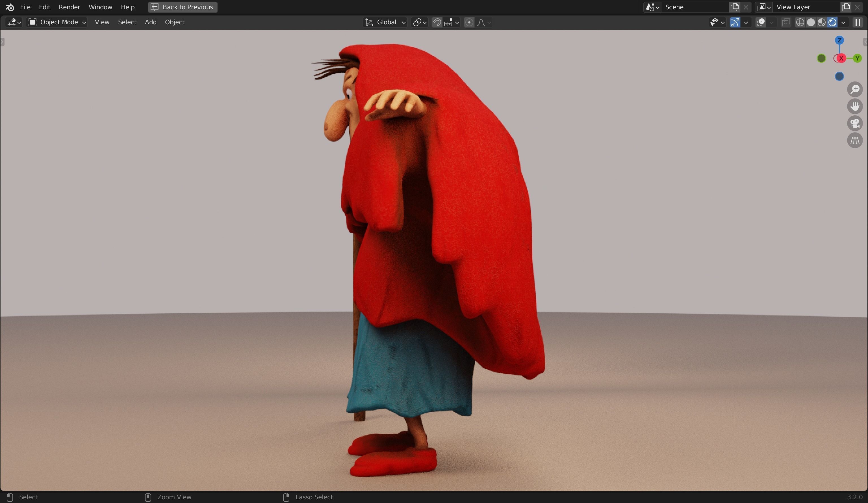Open the Edit menu

pyautogui.click(x=44, y=7)
